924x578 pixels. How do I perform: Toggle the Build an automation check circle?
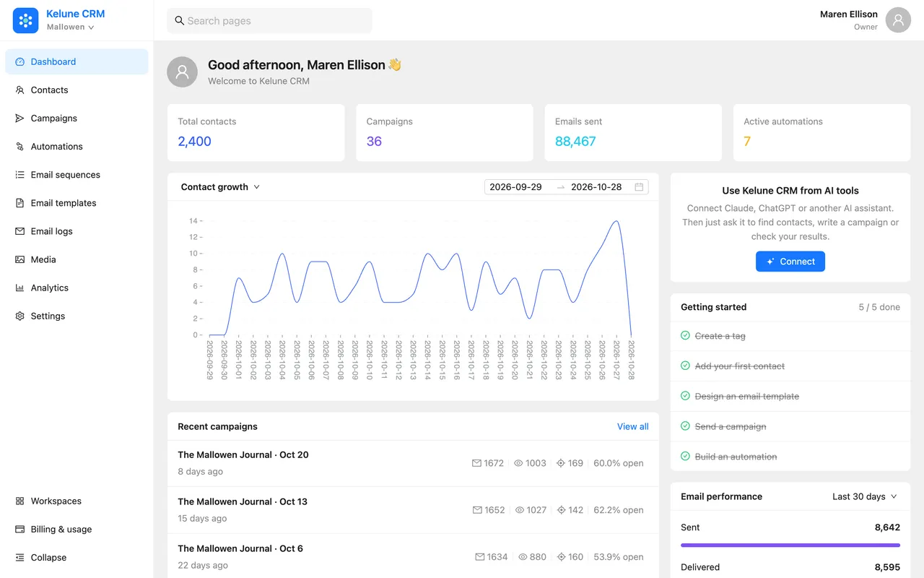tap(685, 457)
